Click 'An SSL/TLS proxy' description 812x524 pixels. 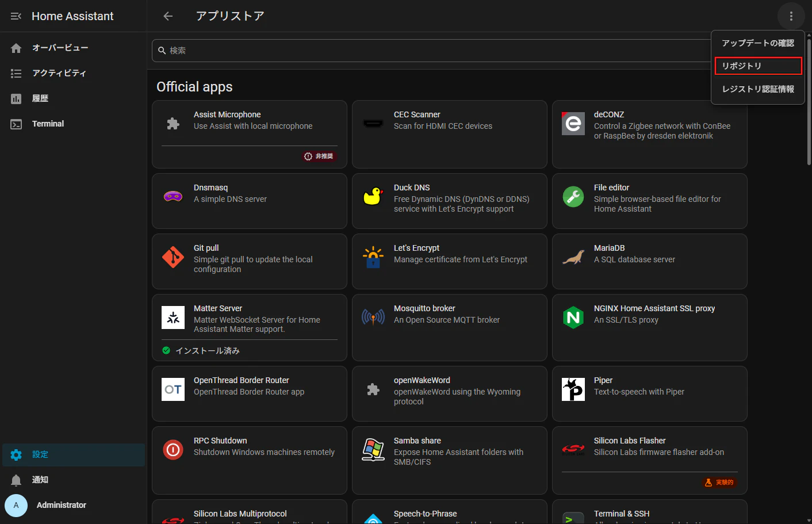(626, 320)
